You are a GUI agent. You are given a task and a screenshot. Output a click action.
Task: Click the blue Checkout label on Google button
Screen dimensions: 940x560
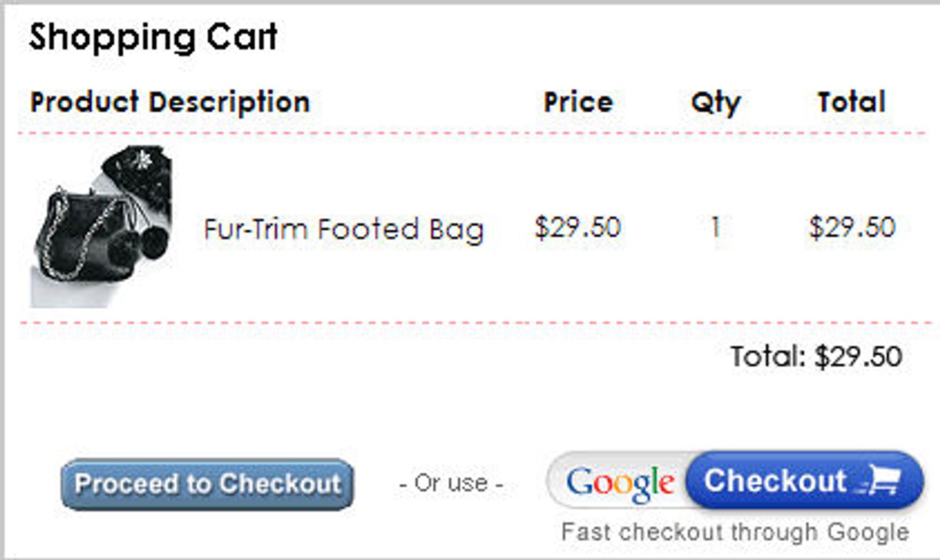775,480
